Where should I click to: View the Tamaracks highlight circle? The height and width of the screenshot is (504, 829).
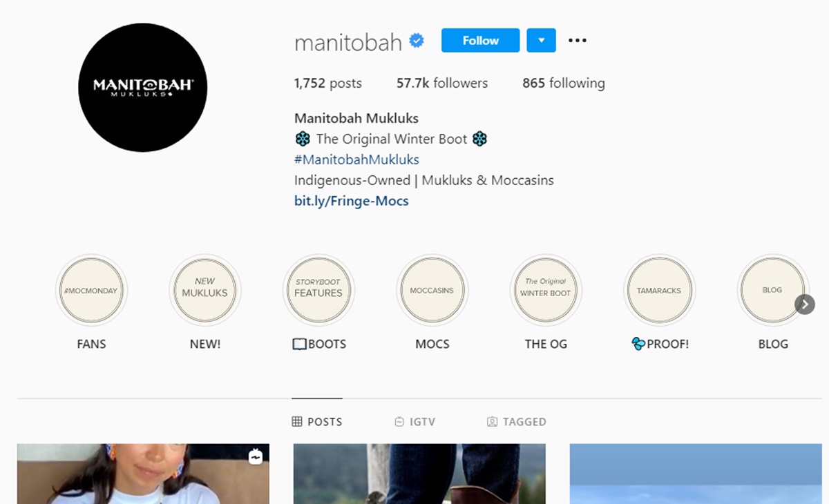pos(659,291)
